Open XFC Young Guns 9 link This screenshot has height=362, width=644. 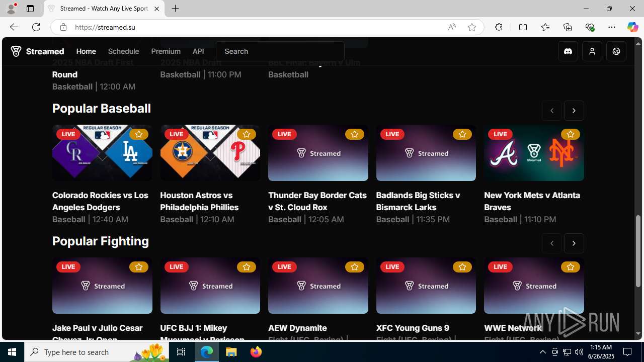click(x=413, y=328)
